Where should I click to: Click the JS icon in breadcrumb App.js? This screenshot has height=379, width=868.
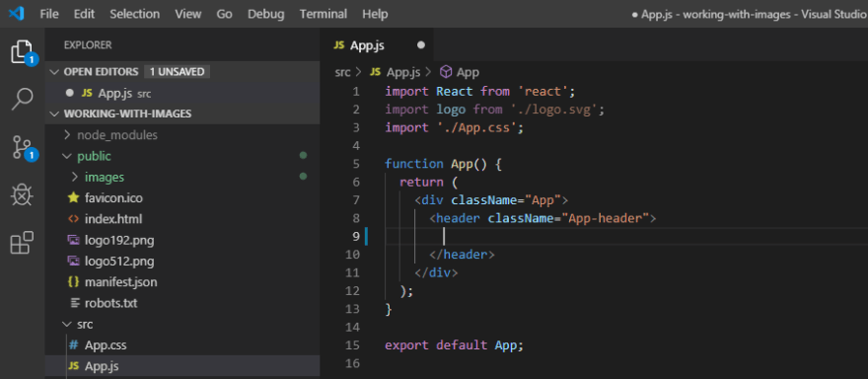(x=376, y=72)
